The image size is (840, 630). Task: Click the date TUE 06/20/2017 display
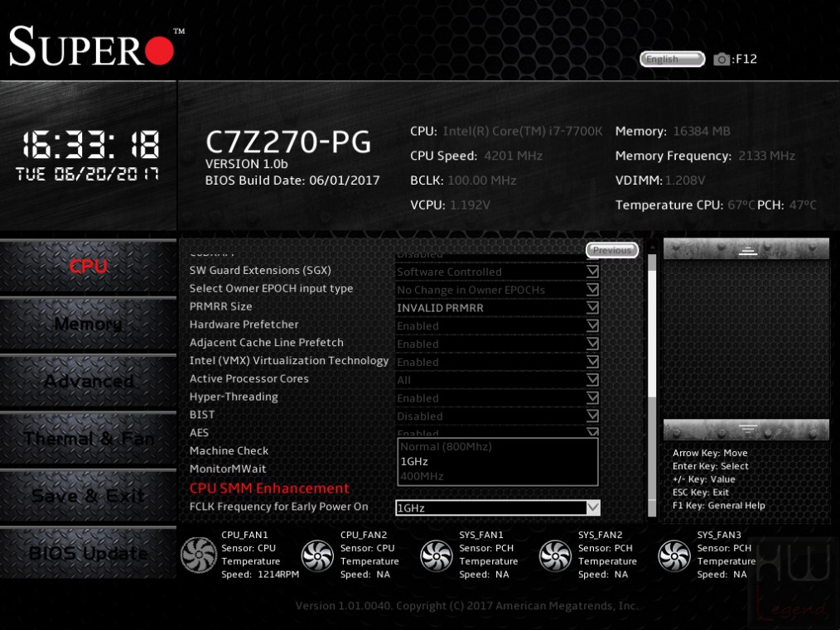(87, 174)
